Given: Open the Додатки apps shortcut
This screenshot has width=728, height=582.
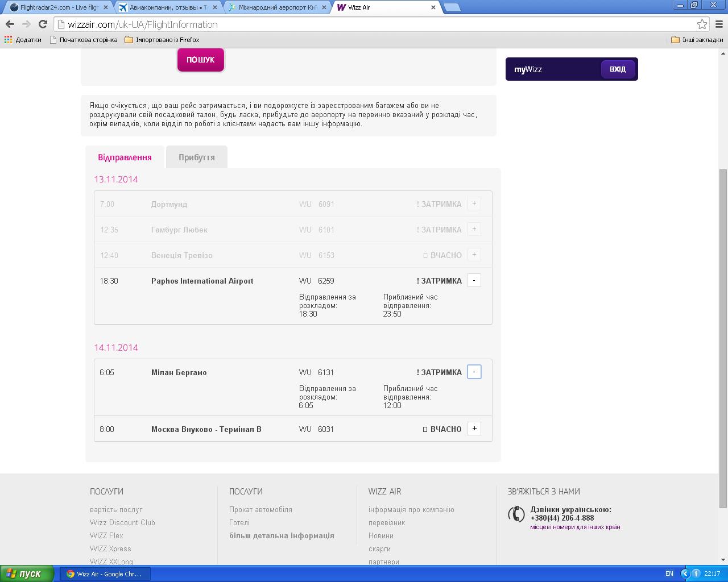Looking at the screenshot, I should 23,40.
